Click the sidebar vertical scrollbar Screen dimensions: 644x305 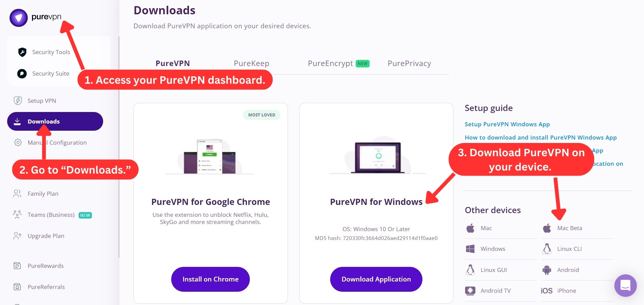pyautogui.click(x=119, y=147)
